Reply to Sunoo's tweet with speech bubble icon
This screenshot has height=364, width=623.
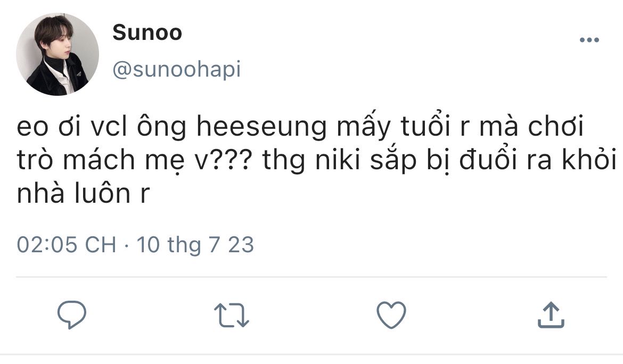pos(72,315)
